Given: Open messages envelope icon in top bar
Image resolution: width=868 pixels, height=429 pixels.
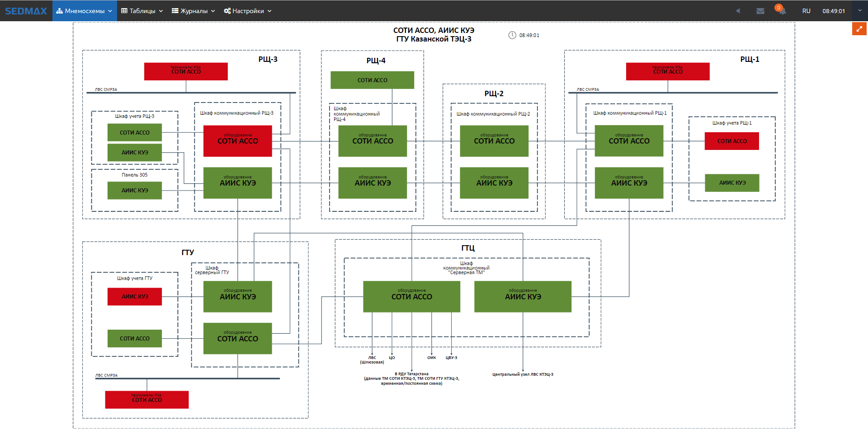Looking at the screenshot, I should pyautogui.click(x=760, y=11).
